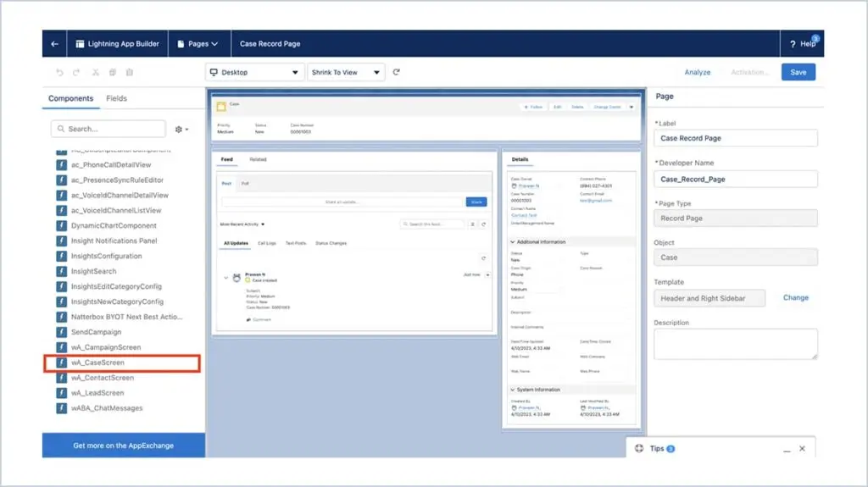This screenshot has height=487, width=868.
Task: Open the Desktop form factor dropdown
Action: (254, 72)
